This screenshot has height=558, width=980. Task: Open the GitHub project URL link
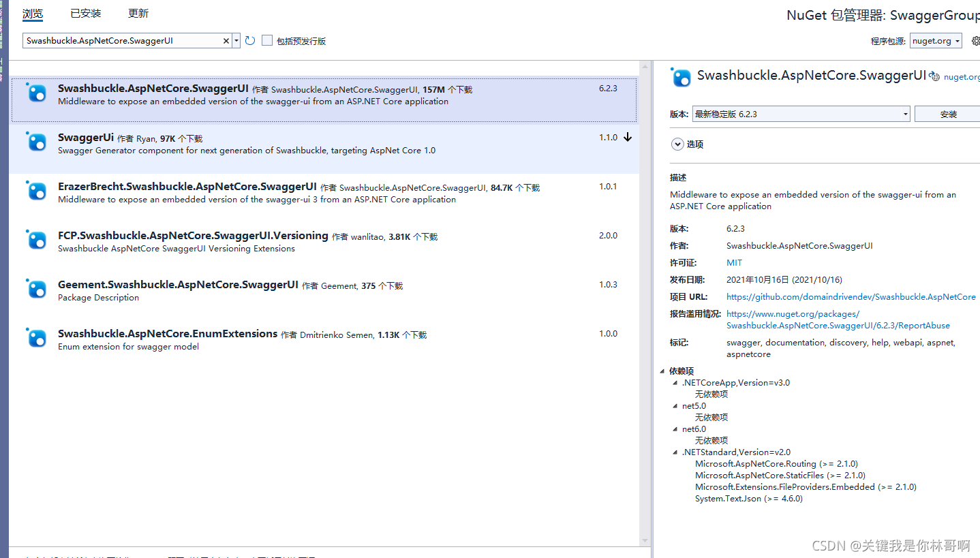851,296
